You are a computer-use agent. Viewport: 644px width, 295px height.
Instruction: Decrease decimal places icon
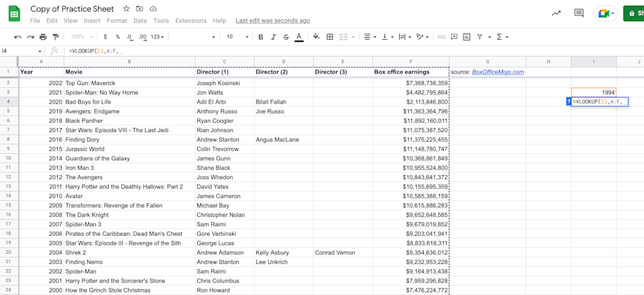(130, 37)
